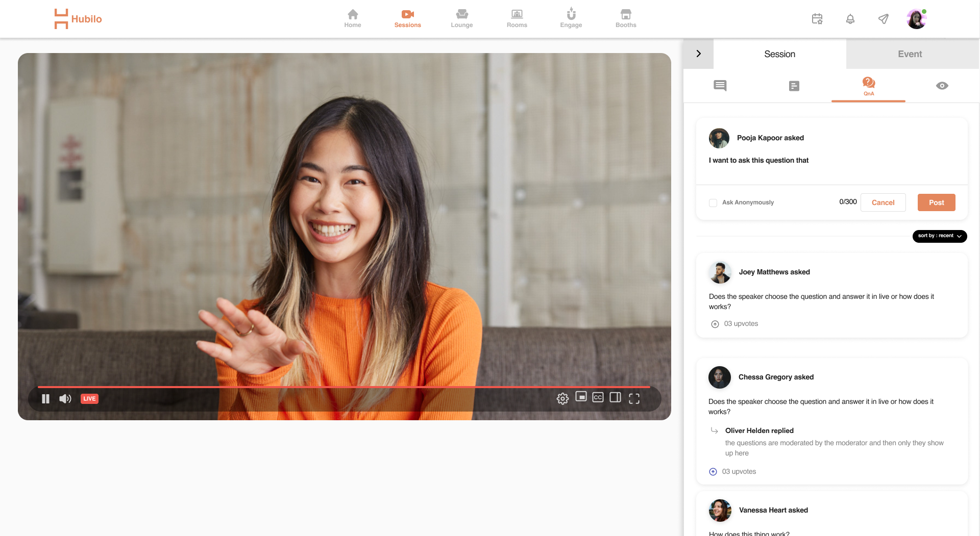Image resolution: width=980 pixels, height=536 pixels.
Task: Switch to the chat tab icon
Action: coord(720,86)
